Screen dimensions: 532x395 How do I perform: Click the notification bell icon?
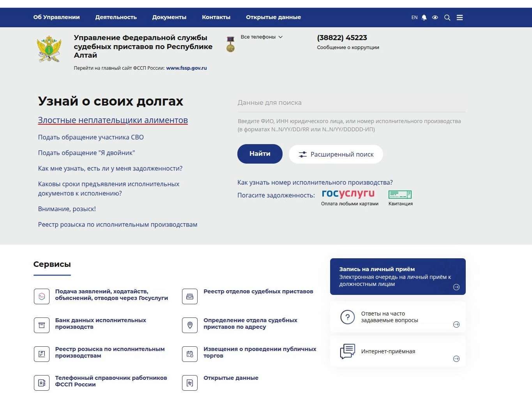point(424,18)
